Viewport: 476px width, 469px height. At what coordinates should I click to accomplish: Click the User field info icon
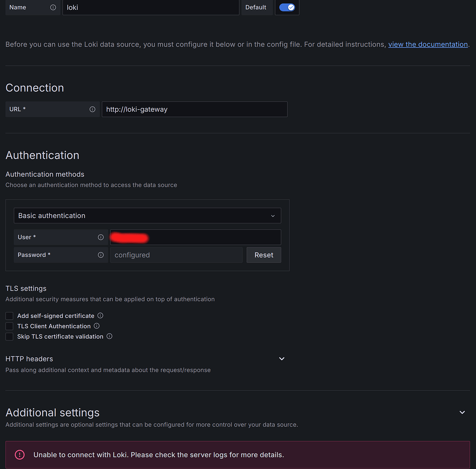tap(101, 237)
